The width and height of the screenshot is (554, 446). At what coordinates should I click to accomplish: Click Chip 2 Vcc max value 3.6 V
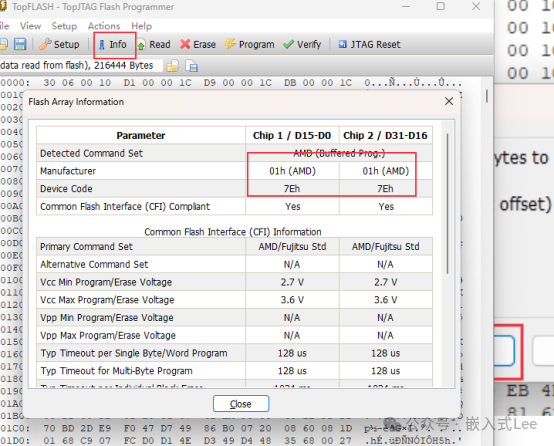coord(386,300)
